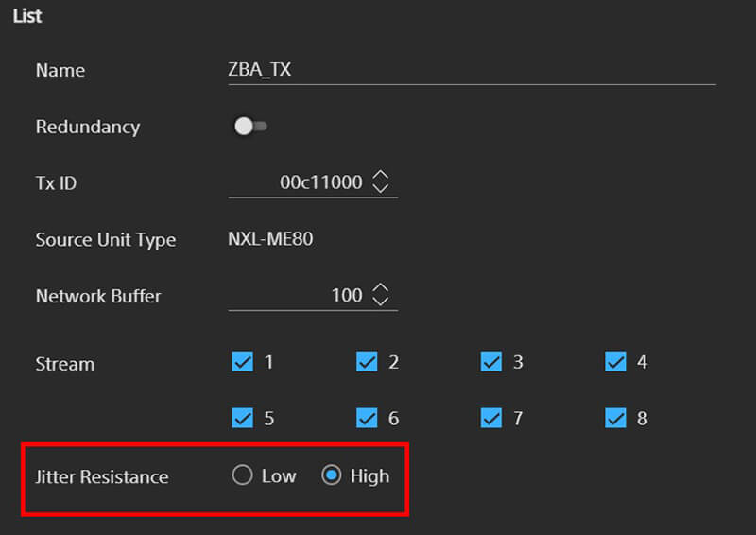Viewport: 756px width, 535px height.
Task: Toggle the Redundancy switch
Action: click(249, 127)
